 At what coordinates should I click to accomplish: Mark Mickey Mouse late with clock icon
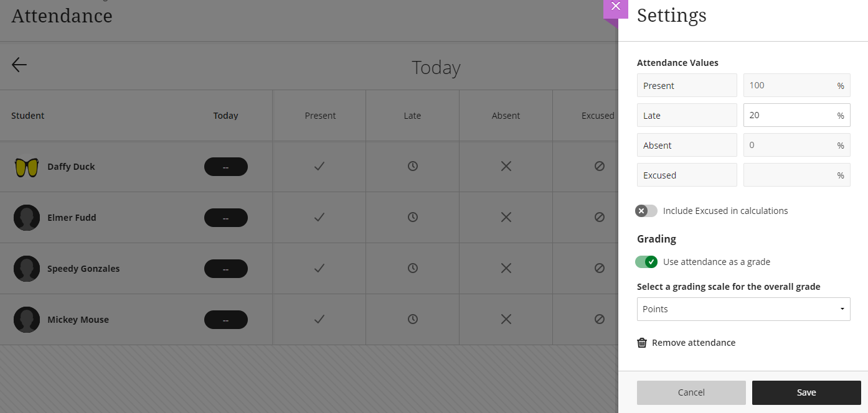[x=412, y=319]
